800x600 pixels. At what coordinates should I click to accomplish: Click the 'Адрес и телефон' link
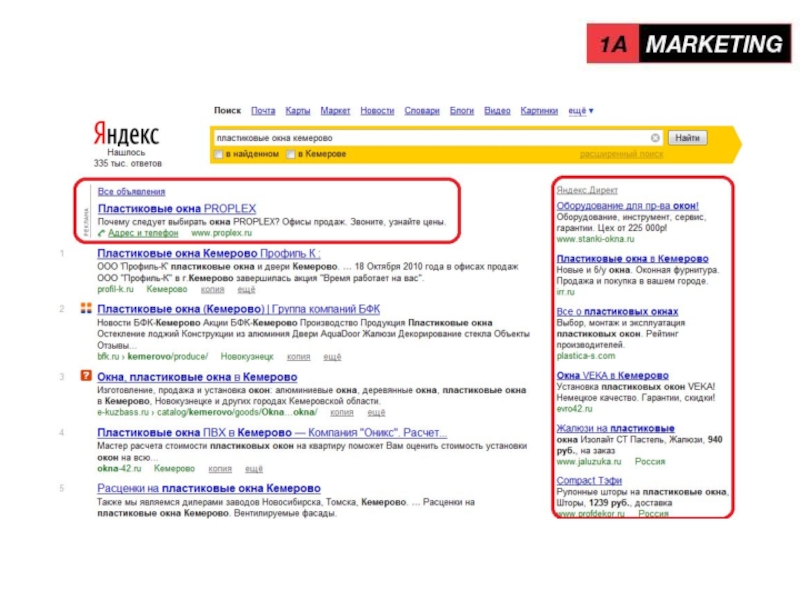pyautogui.click(x=143, y=233)
